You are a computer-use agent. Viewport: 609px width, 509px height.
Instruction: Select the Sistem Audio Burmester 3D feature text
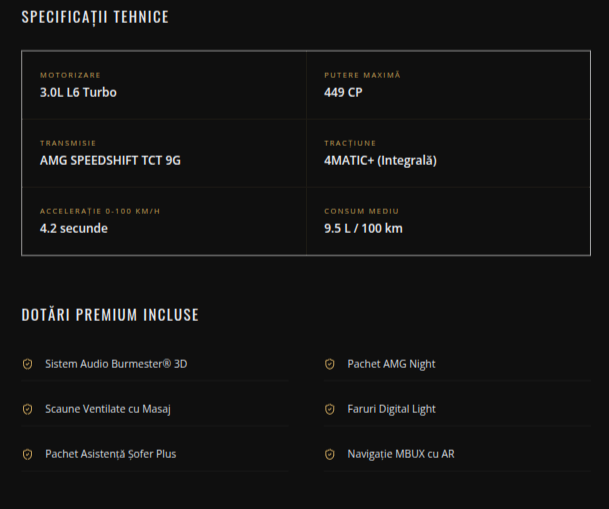116,364
